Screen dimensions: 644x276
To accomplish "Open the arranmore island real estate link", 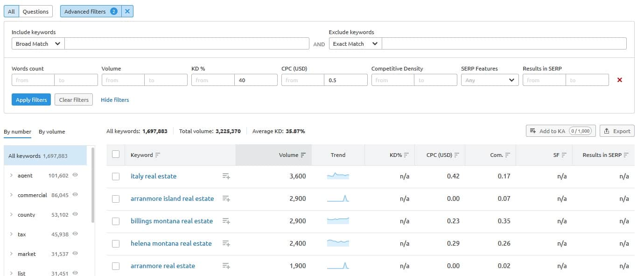I will [x=172, y=199].
